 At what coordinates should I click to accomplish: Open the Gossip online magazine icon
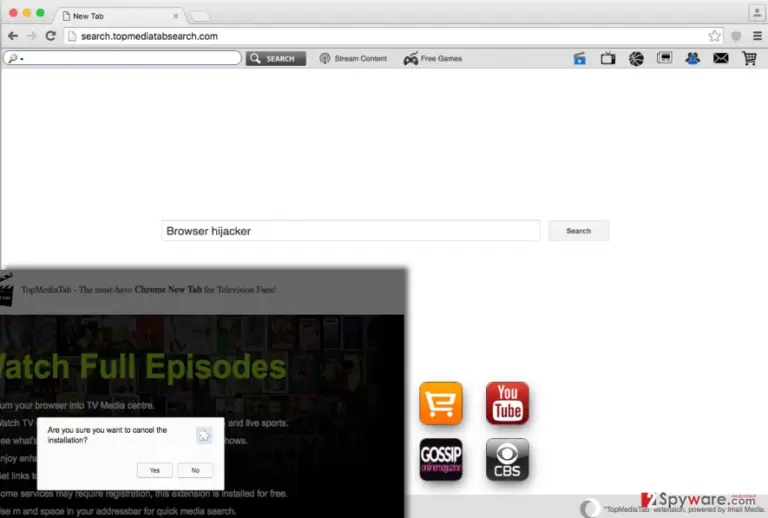pyautogui.click(x=441, y=459)
